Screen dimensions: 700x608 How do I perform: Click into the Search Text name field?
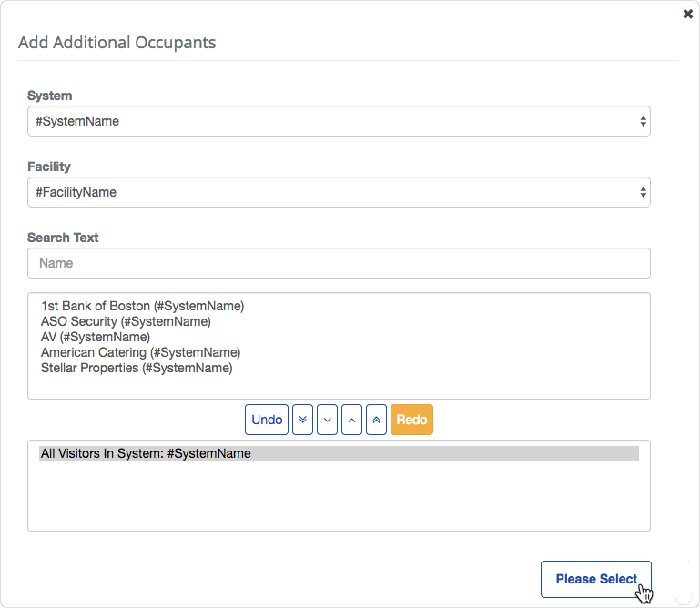339,263
